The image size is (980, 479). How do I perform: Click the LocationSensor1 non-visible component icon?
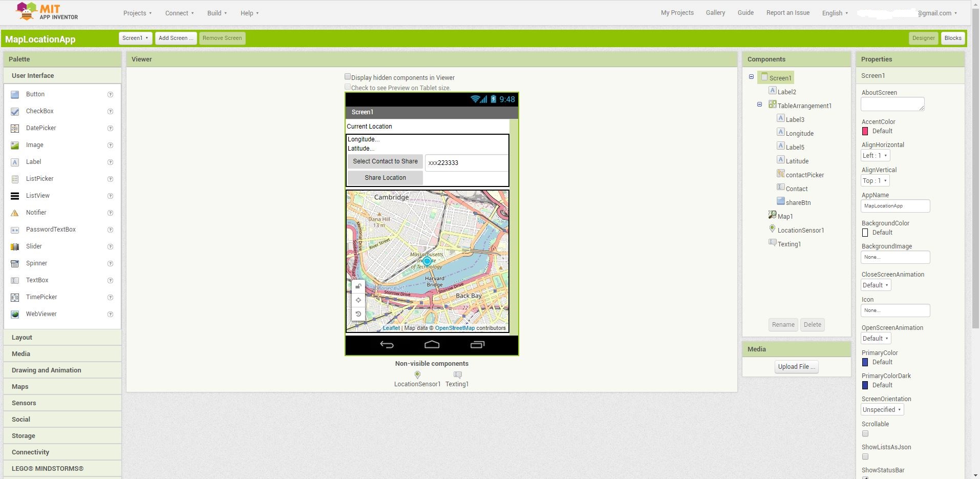(x=417, y=374)
